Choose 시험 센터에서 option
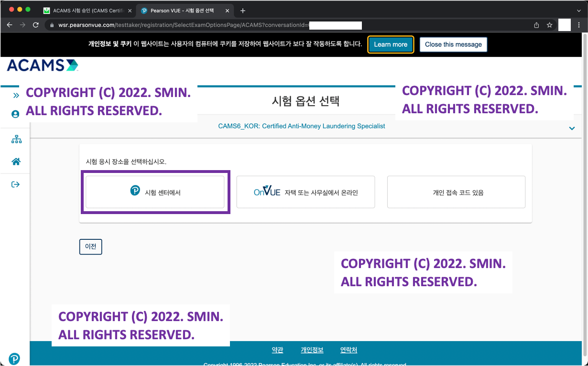The width and height of the screenshot is (588, 366). pyautogui.click(x=155, y=192)
